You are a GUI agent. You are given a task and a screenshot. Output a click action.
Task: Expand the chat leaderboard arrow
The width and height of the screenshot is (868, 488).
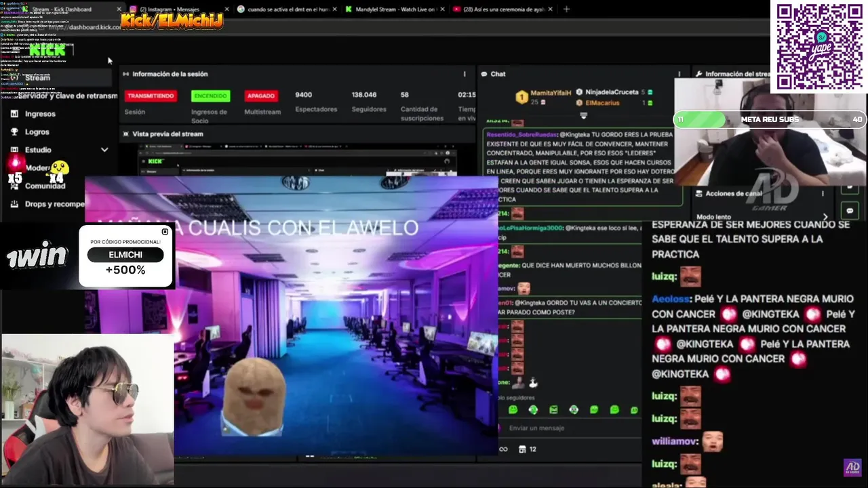click(583, 116)
